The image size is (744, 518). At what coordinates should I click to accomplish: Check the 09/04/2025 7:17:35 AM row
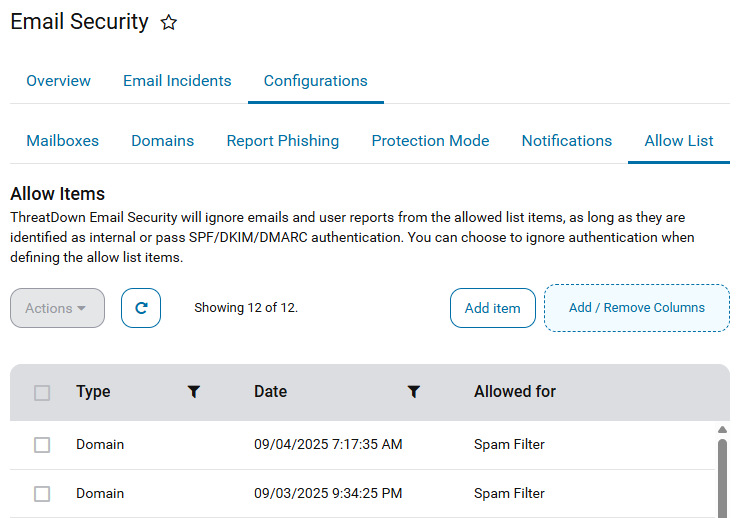(42, 445)
